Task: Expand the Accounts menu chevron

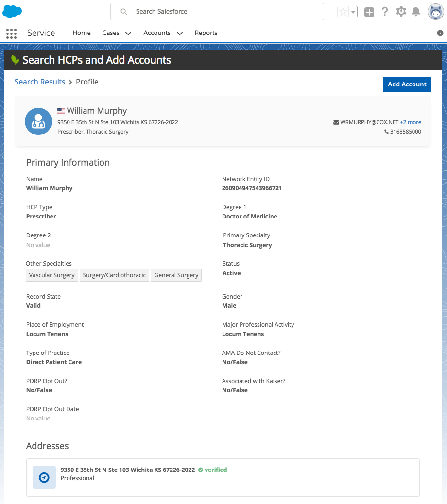Action: pos(180,33)
